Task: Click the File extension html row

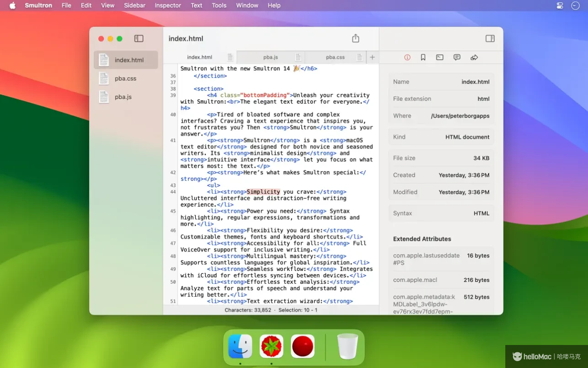Action: [x=441, y=99]
